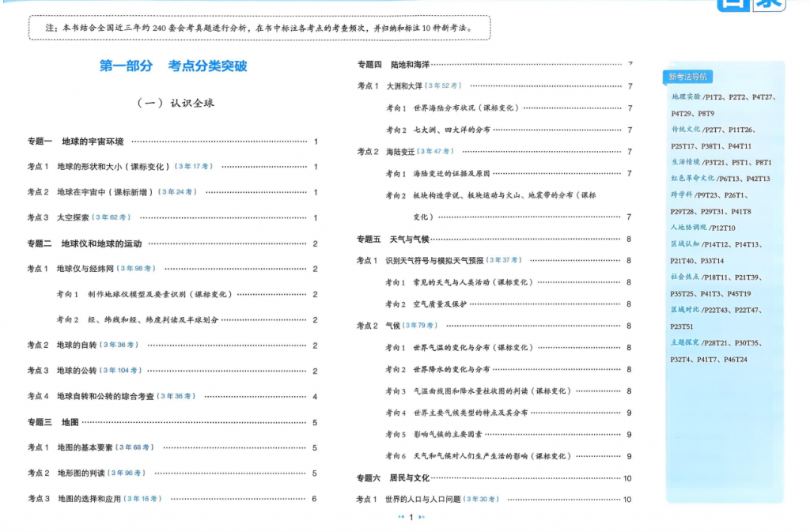Click 考点2 海陆变迁 entry
Viewport: 810px width, 532px height.
coord(388,151)
